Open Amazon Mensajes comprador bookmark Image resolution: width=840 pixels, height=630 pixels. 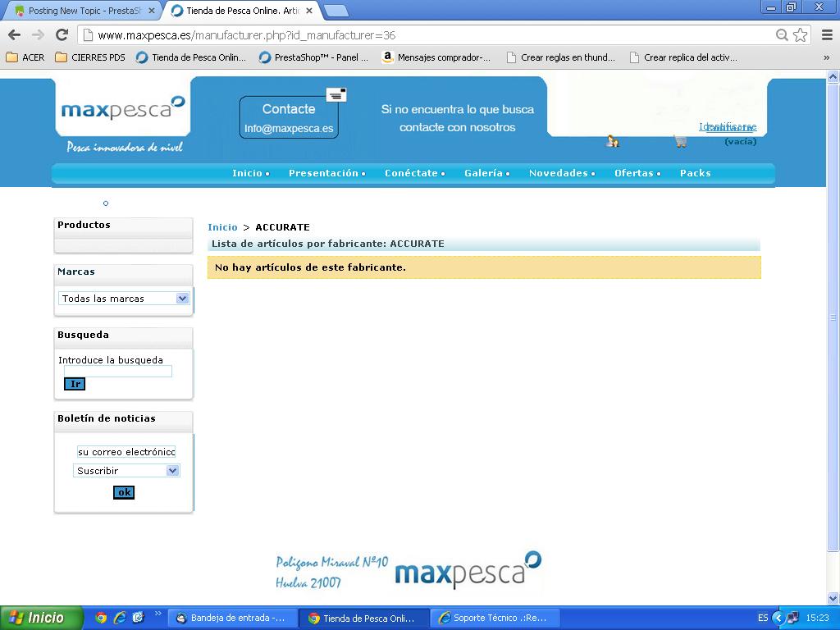(x=436, y=57)
